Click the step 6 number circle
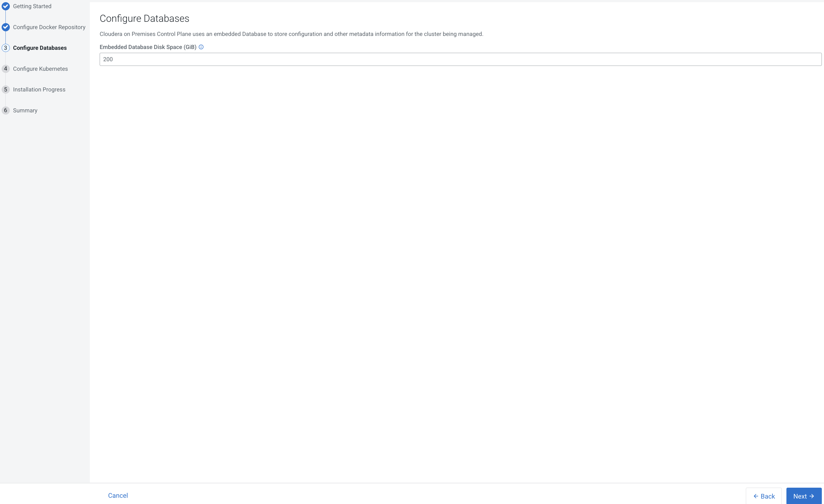This screenshot has width=824, height=504. 6,110
